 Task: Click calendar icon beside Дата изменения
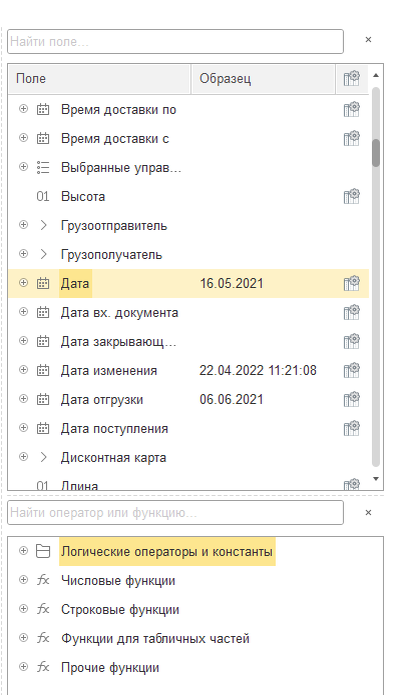coord(43,370)
